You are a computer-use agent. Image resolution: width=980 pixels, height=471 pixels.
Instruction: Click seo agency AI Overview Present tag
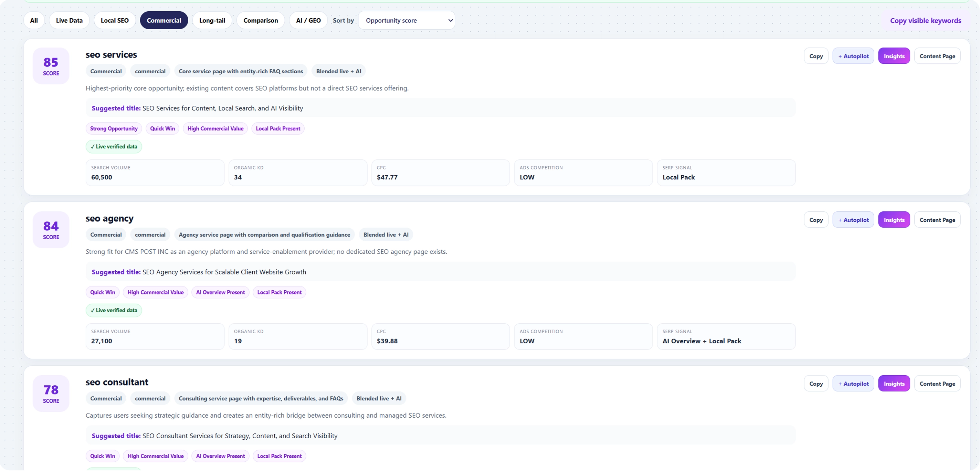[220, 293]
